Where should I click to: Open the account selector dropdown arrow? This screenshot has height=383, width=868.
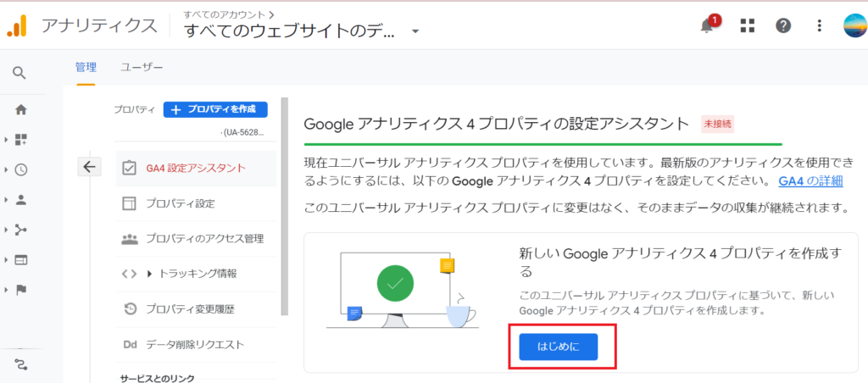click(x=415, y=31)
